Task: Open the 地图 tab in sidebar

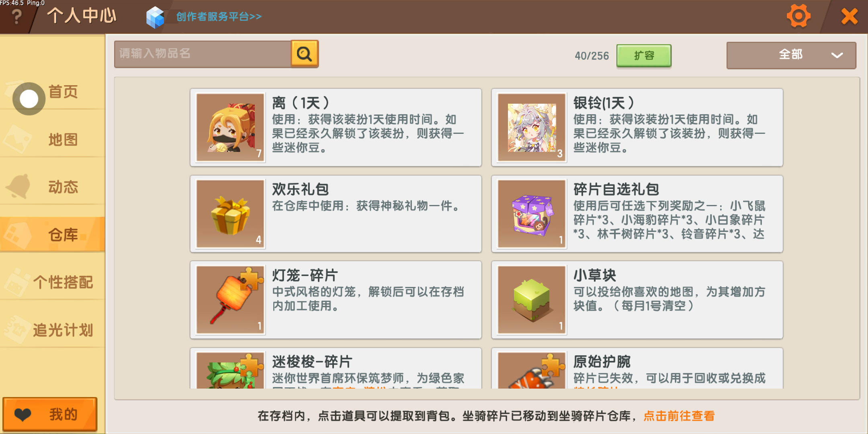Action: [x=53, y=139]
